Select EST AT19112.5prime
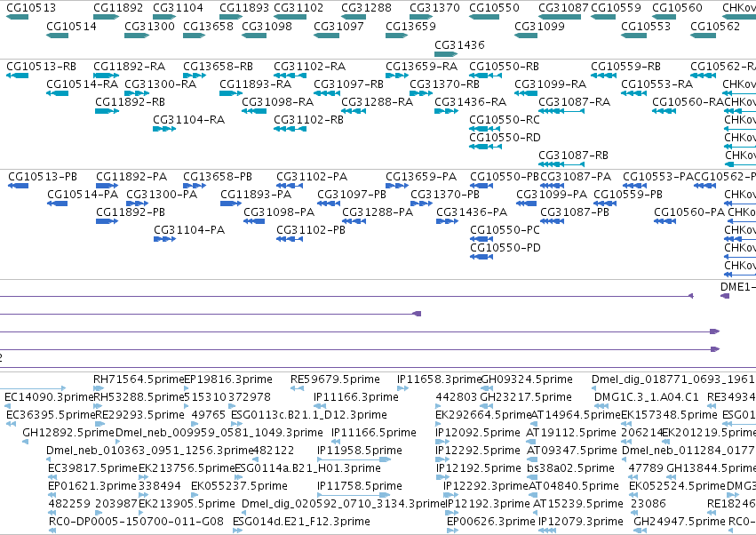Image resolution: width=756 pixels, height=535 pixels. (x=571, y=433)
